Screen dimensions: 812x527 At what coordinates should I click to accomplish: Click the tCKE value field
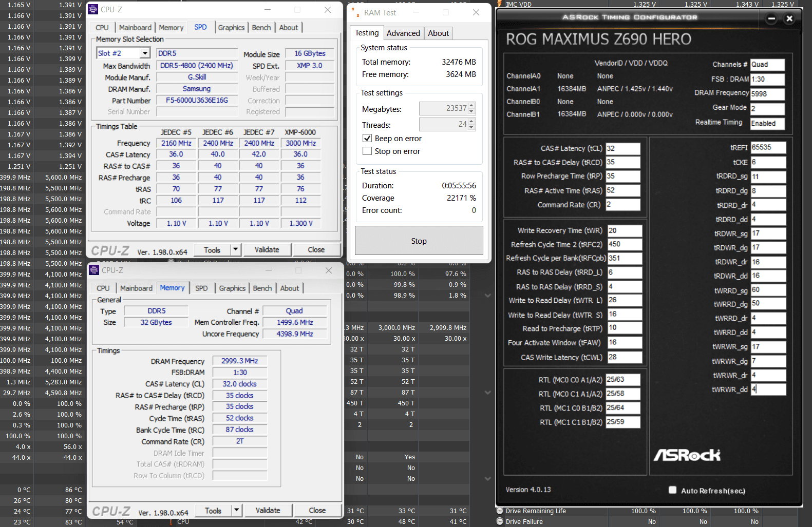pos(768,162)
